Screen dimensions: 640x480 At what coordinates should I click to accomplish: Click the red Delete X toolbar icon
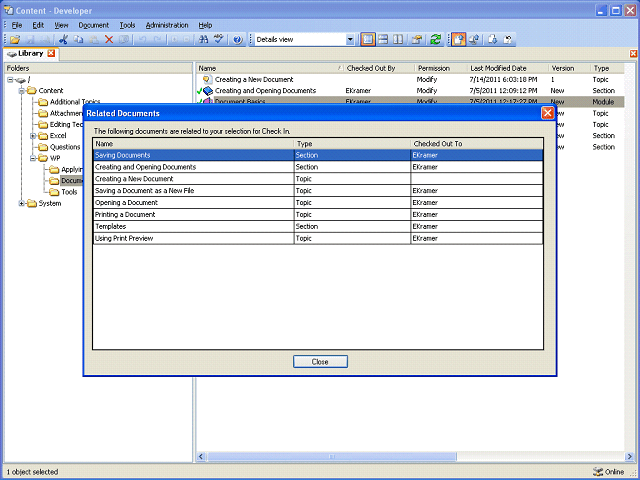(109, 39)
